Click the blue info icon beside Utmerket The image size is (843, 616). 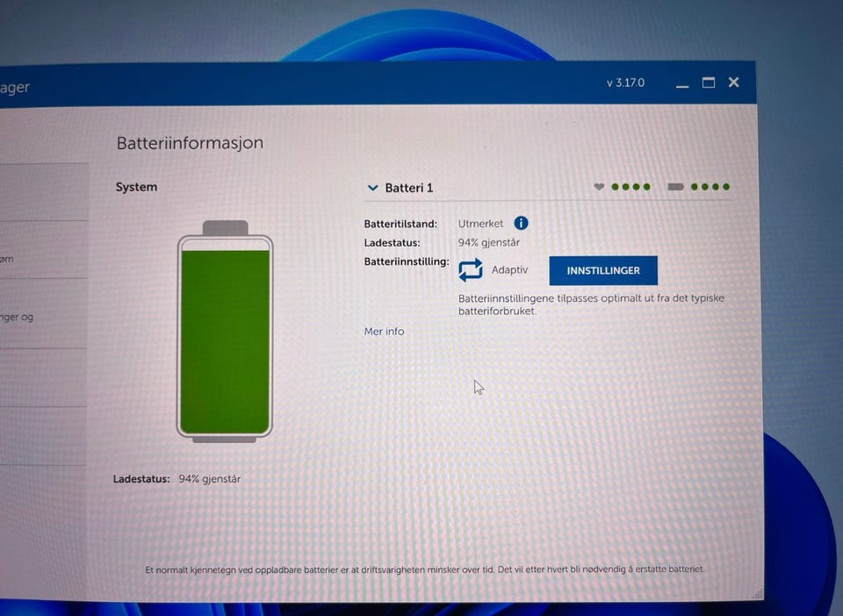521,223
